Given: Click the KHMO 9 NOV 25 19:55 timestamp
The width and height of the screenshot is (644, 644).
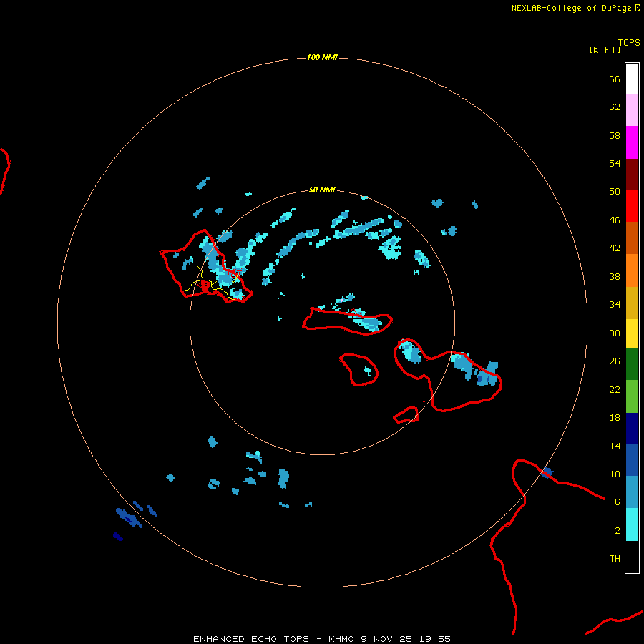Looking at the screenshot, I should click(x=389, y=639).
